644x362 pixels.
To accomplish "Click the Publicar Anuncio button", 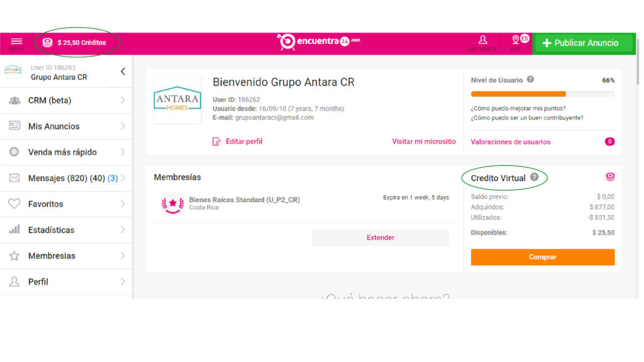I will coord(583,43).
